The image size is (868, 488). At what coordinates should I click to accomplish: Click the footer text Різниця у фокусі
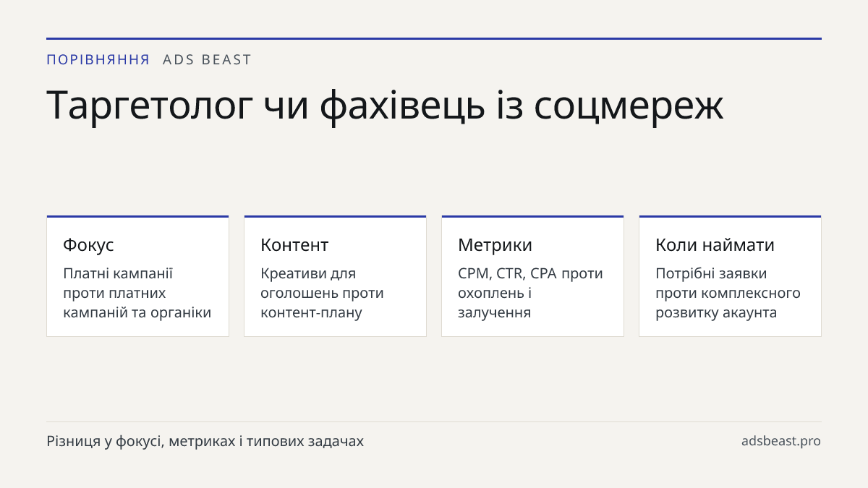[205, 441]
